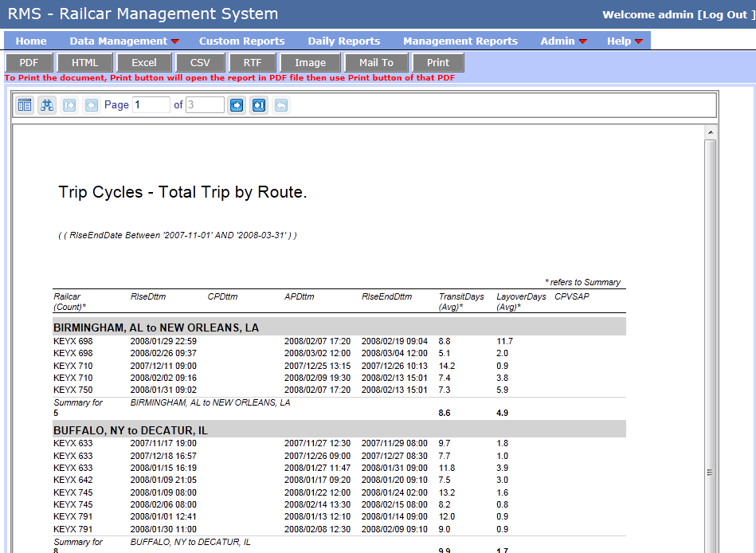This screenshot has width=756, height=553.
Task: Click the page number input field
Action: 151,104
